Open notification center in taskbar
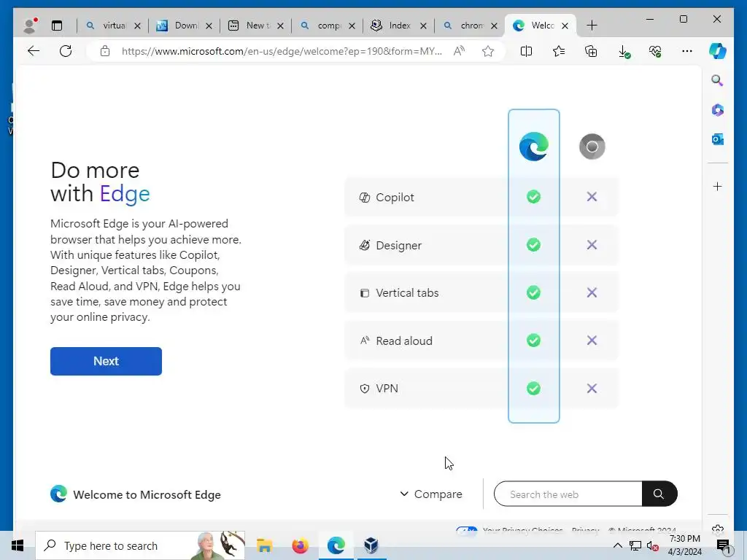The height and width of the screenshot is (560, 747). (x=723, y=546)
